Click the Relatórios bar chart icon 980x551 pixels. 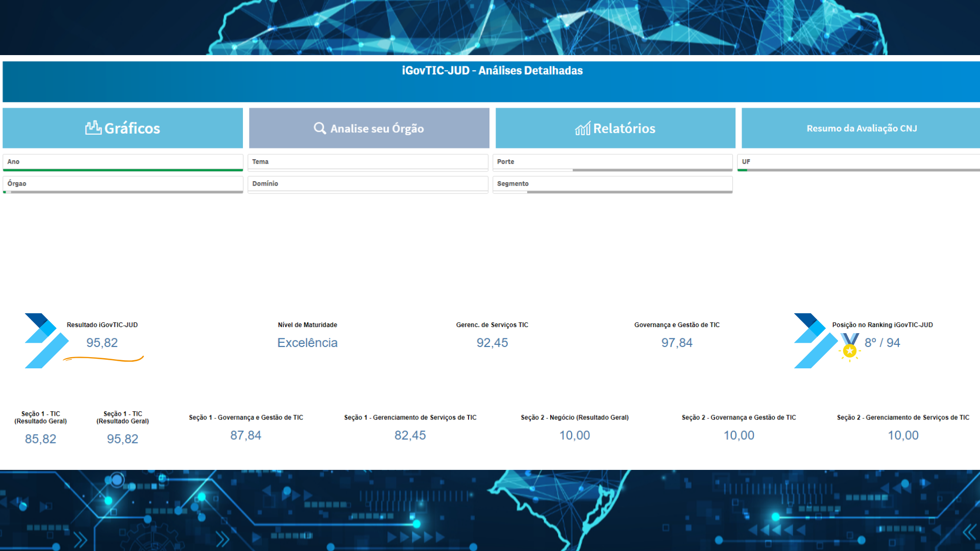582,128
